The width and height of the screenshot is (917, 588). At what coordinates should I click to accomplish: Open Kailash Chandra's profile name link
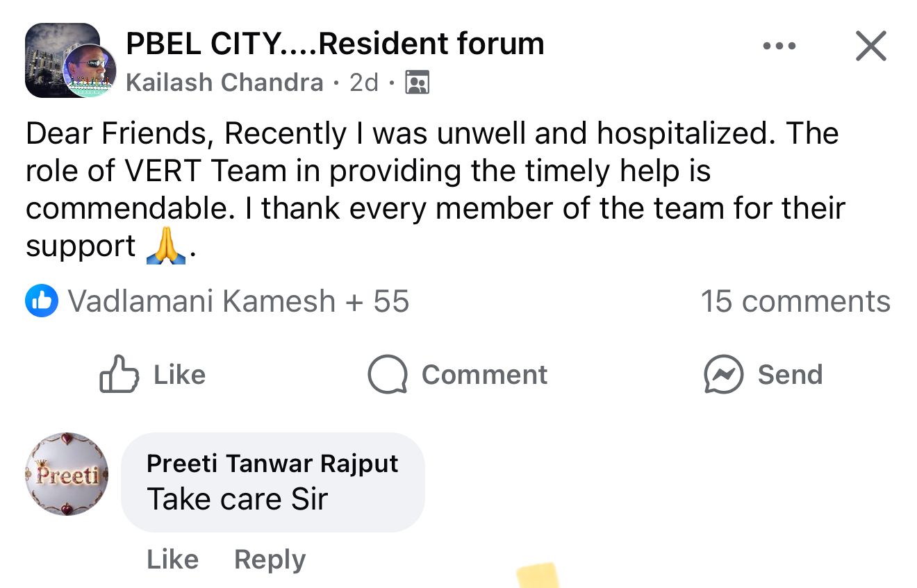(x=224, y=83)
